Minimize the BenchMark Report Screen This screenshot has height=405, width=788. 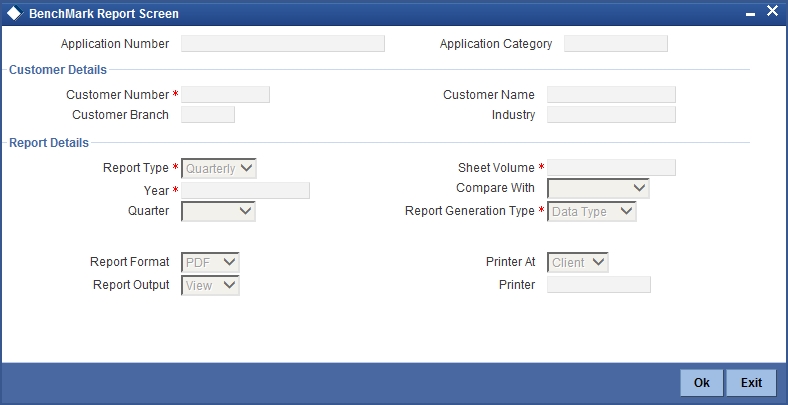pyautogui.click(x=750, y=15)
